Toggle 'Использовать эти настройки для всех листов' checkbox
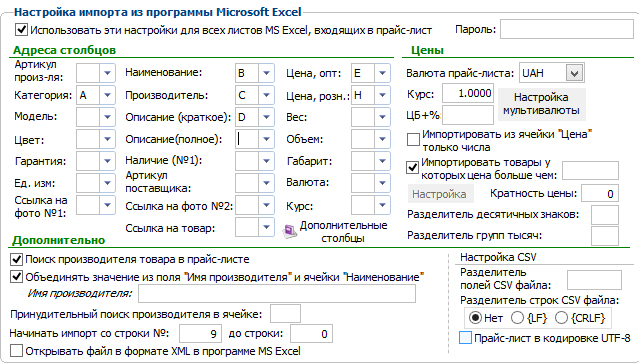Screen dimensions: 639x363 click(21, 30)
